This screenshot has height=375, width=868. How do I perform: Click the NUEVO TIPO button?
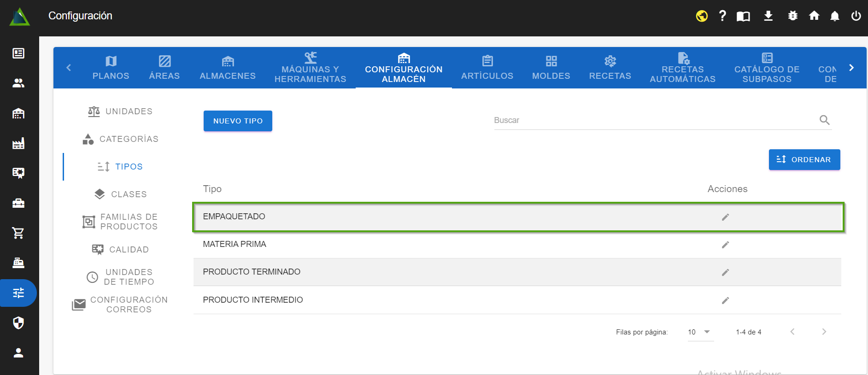coord(238,121)
